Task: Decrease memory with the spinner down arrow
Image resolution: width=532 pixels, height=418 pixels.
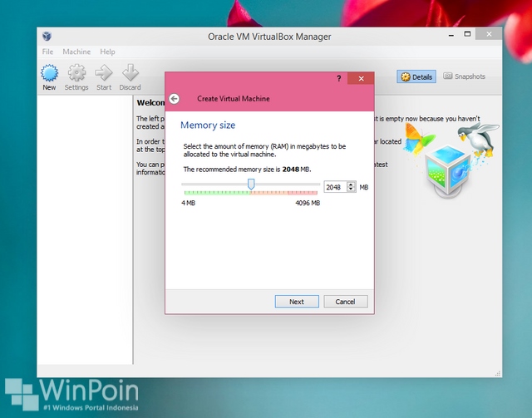Action: pyautogui.click(x=351, y=189)
